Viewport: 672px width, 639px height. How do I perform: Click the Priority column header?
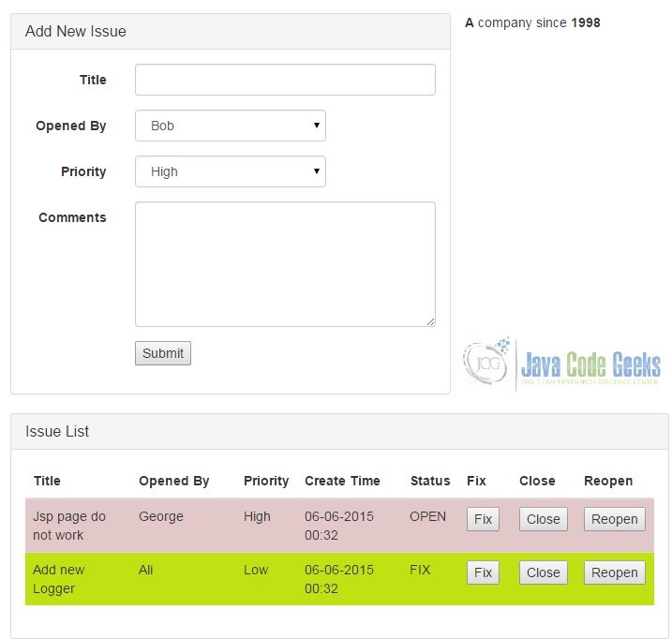(266, 482)
